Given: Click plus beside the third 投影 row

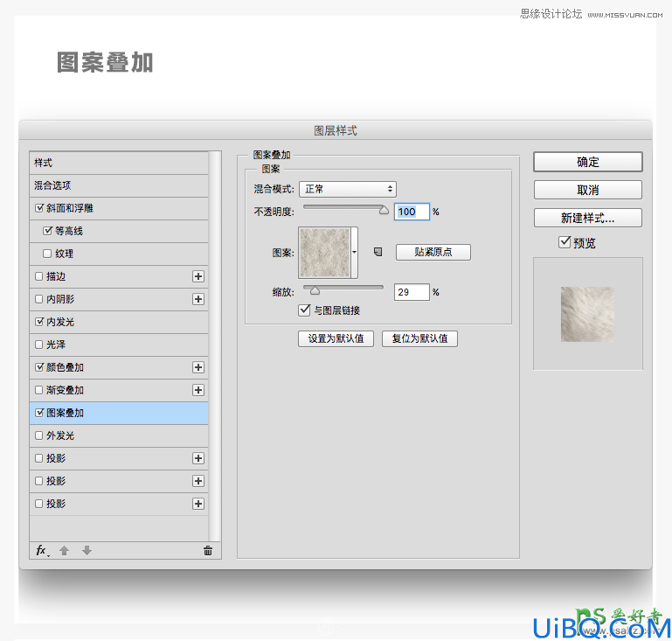Looking at the screenshot, I should pyautogui.click(x=198, y=504).
